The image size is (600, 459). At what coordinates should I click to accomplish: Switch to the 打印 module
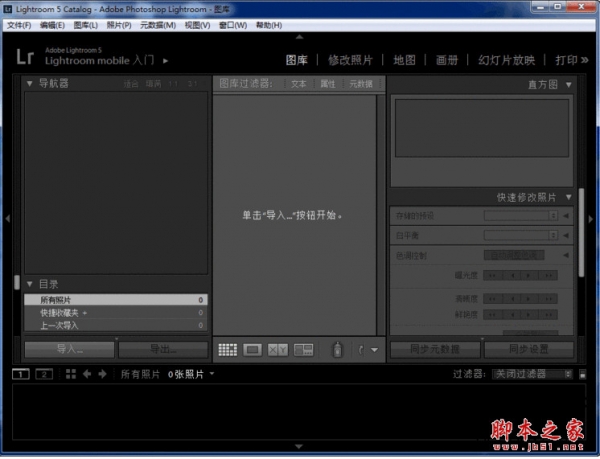[566, 60]
